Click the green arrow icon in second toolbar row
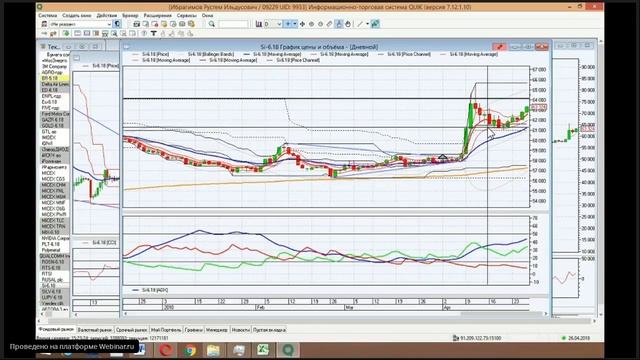The image size is (640, 360). (65, 33)
